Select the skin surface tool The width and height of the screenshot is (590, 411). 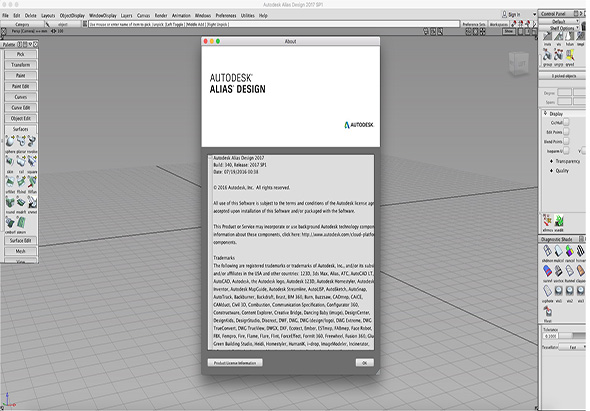click(x=10, y=162)
